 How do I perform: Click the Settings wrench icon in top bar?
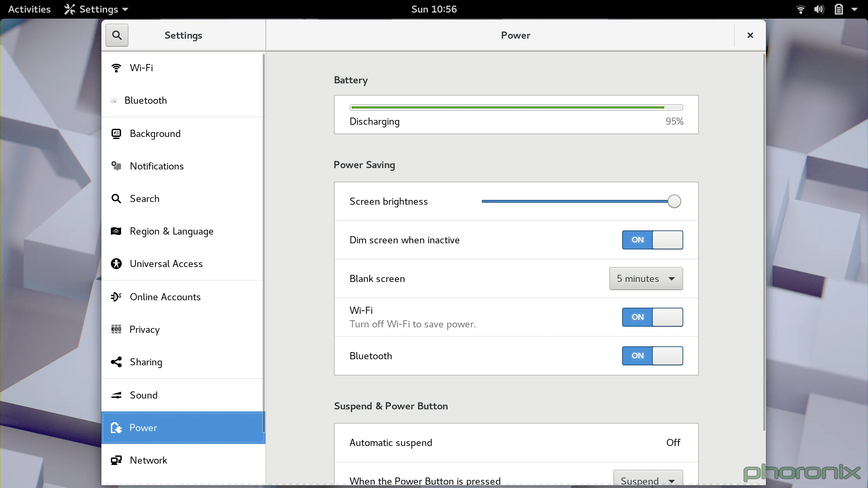70,9
